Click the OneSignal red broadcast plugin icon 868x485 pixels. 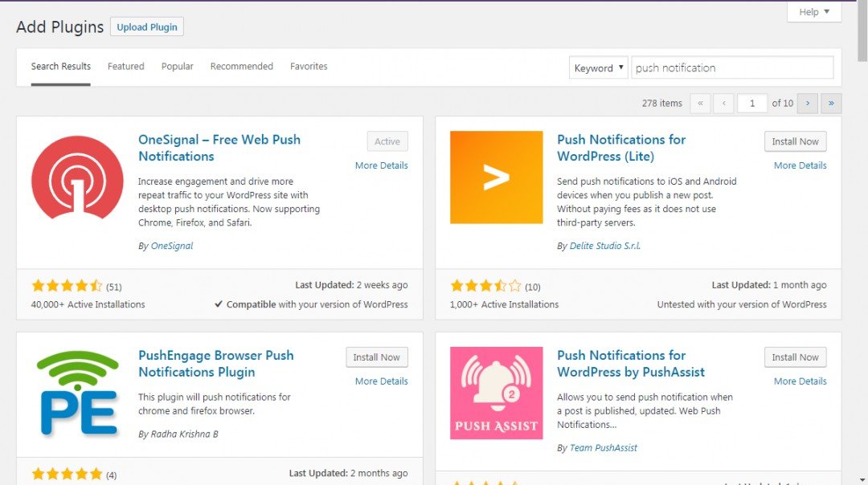(77, 177)
